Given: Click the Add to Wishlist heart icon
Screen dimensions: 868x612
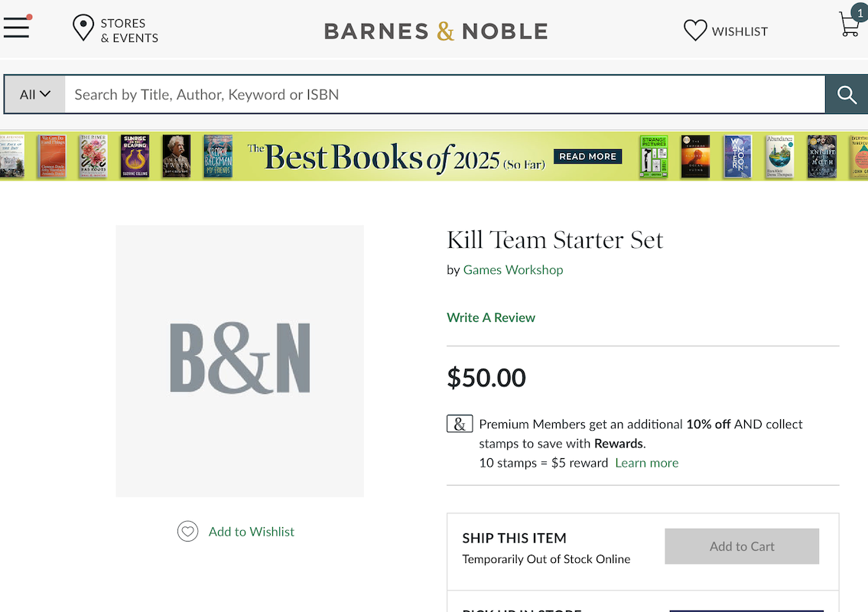Looking at the screenshot, I should click(187, 532).
